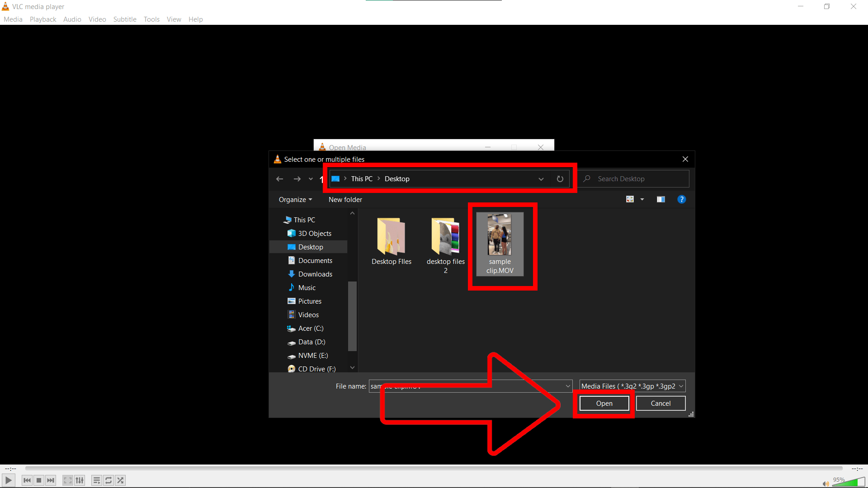Click the help question mark icon
The image size is (868, 488).
pos(682,199)
